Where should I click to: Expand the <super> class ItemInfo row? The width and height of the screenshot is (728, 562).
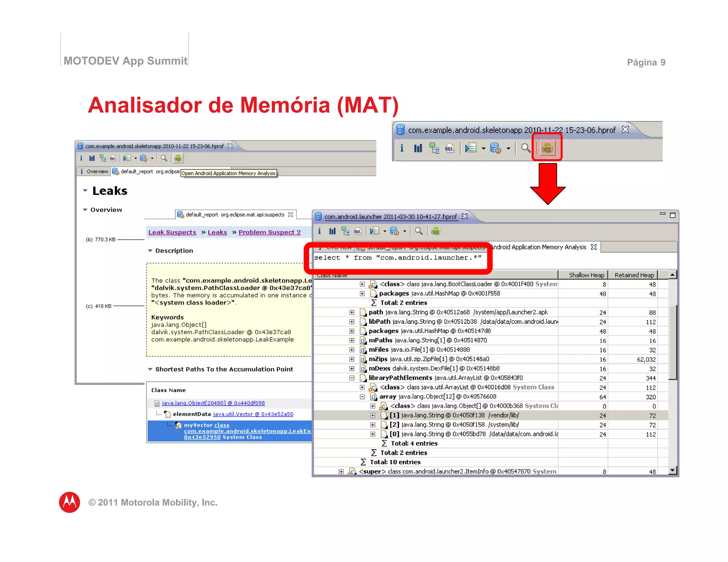tap(341, 471)
